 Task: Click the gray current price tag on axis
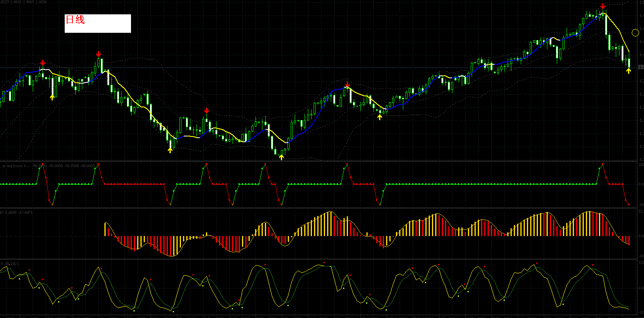click(641, 67)
